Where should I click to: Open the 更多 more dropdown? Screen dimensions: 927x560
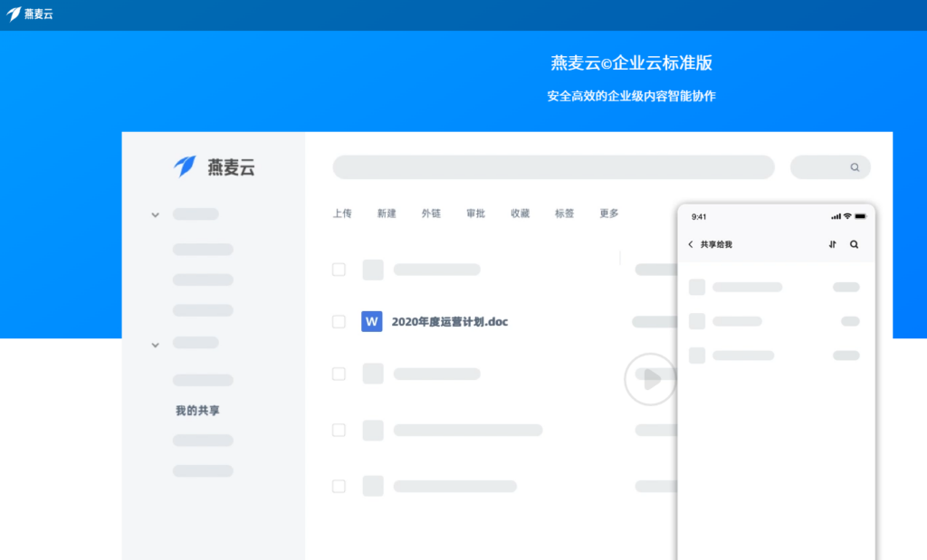(607, 214)
